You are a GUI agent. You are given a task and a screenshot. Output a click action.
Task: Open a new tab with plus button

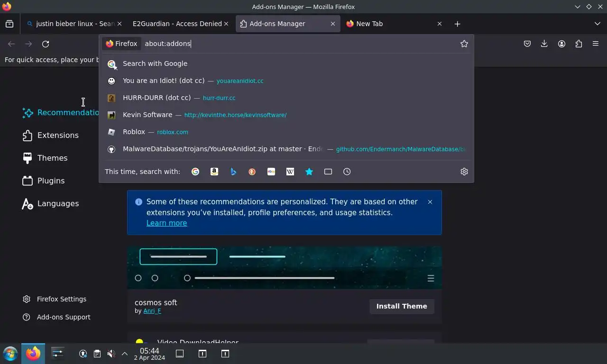coord(457,24)
